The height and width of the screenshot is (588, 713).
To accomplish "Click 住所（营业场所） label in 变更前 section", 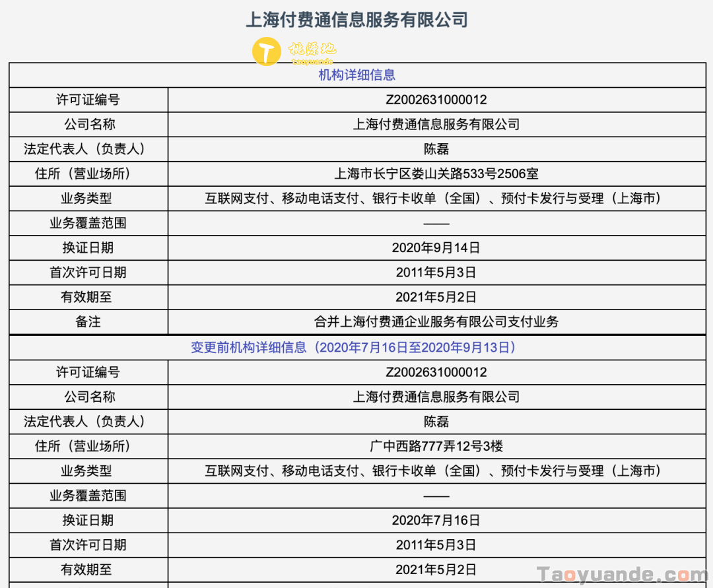I will coord(83,446).
